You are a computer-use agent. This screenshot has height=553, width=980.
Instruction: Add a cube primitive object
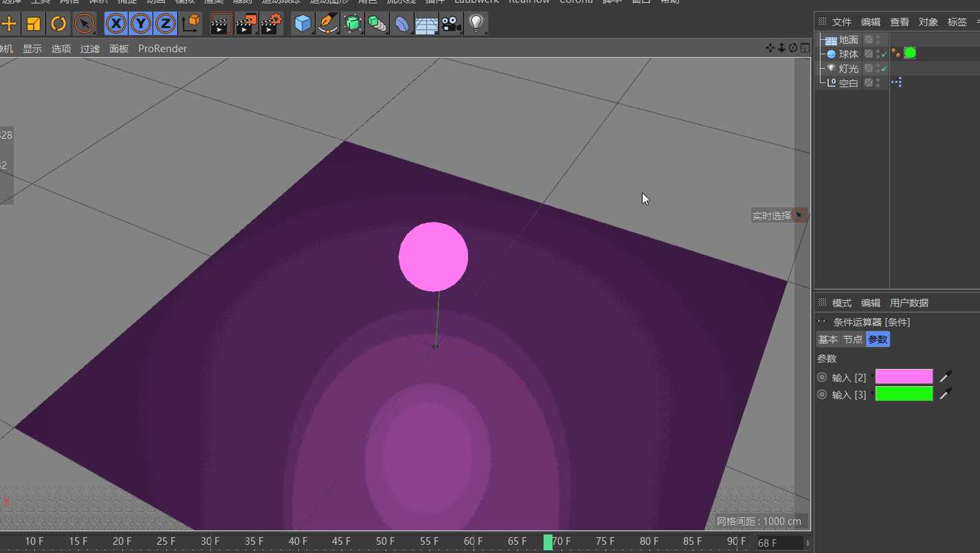click(302, 24)
